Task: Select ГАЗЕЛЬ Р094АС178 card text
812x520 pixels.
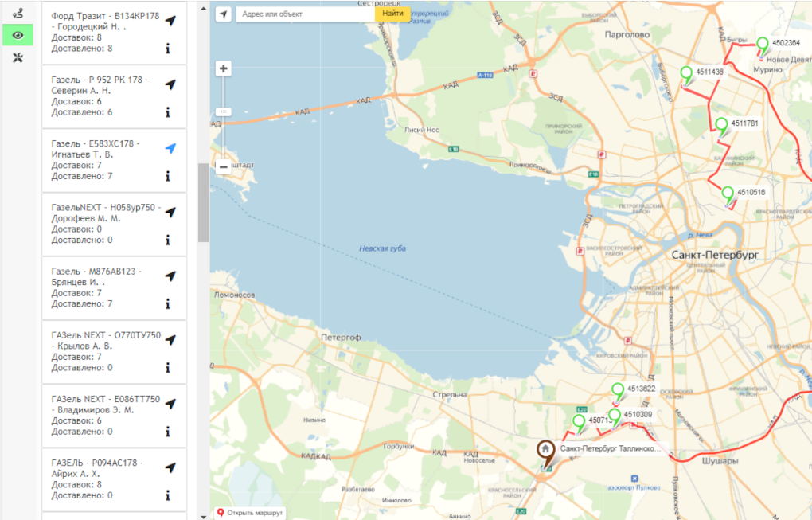Action: pyautogui.click(x=97, y=479)
